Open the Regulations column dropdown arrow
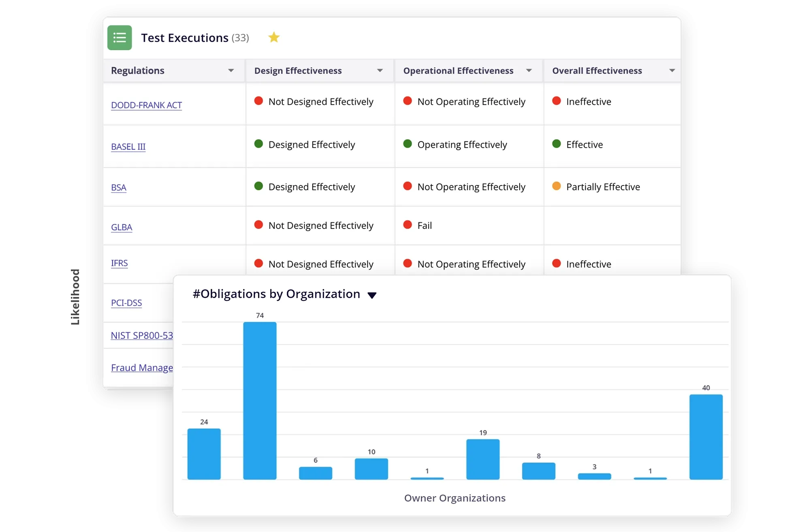Screen dimensions: 800x532 coord(231,71)
